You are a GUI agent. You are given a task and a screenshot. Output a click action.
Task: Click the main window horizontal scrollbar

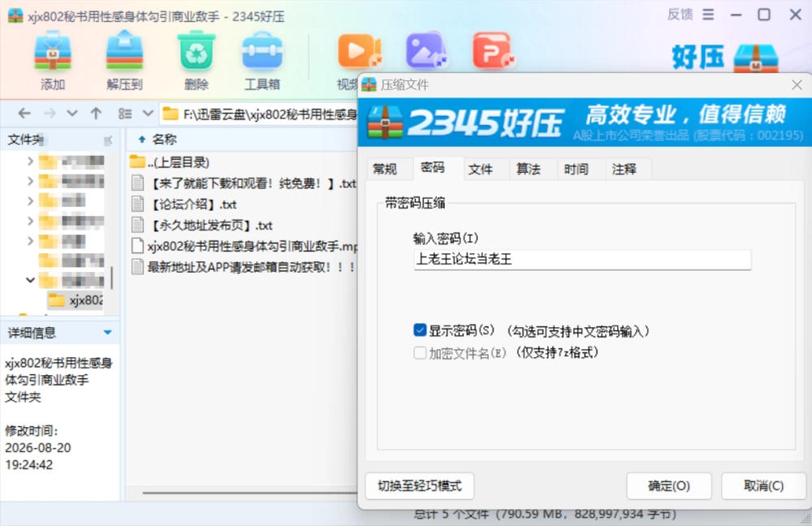[x=249, y=493]
